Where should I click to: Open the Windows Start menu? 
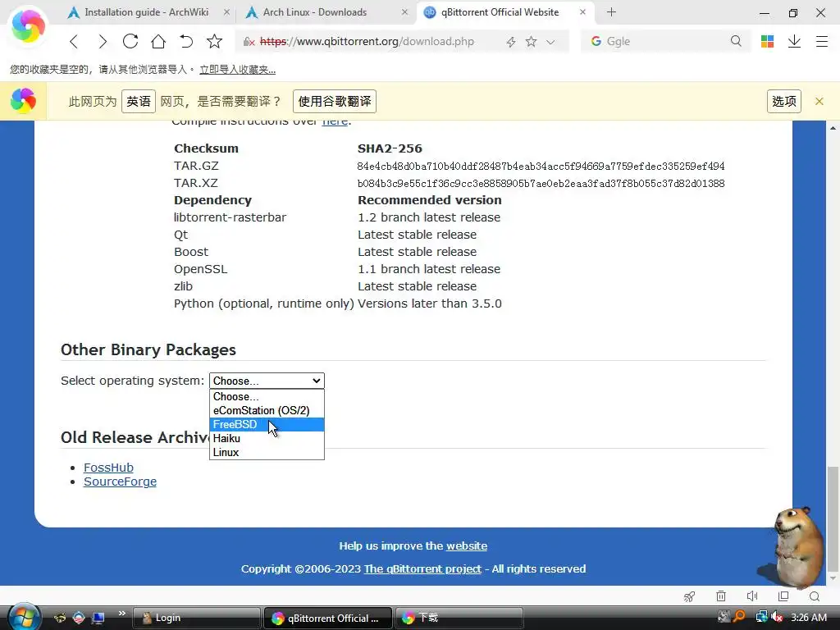(24, 617)
